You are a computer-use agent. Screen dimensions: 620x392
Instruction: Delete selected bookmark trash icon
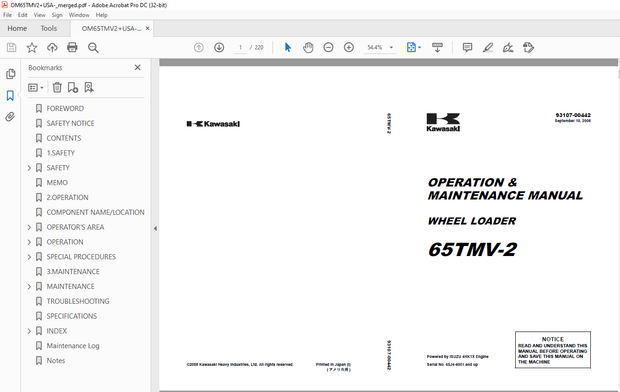pos(57,87)
